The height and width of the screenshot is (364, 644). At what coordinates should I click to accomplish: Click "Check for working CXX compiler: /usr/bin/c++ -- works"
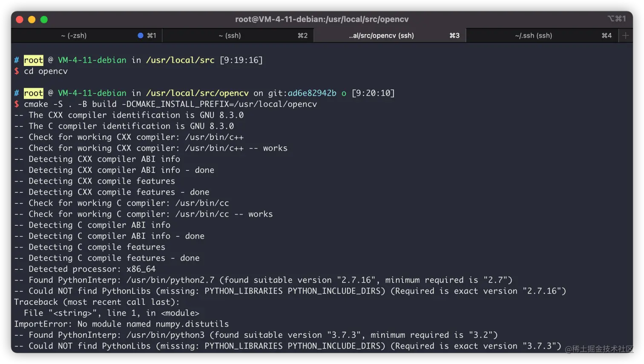click(151, 148)
